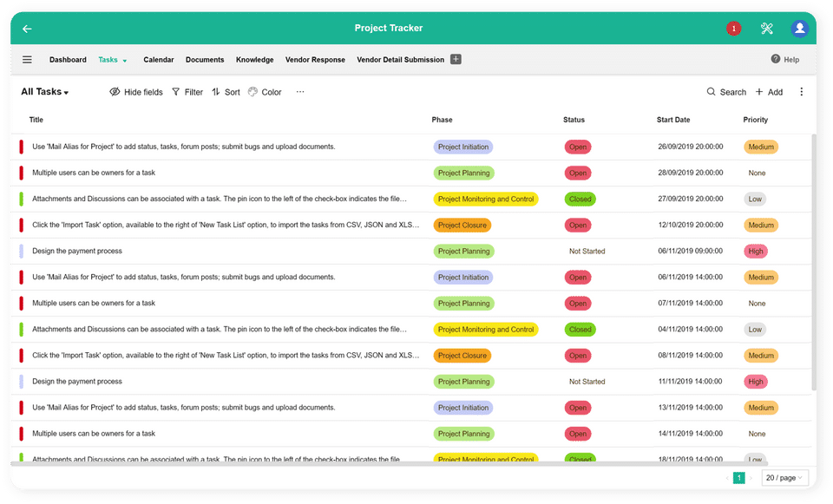Click the High priority on 11/11/2019 row
The width and height of the screenshot is (833, 504).
coord(756,382)
